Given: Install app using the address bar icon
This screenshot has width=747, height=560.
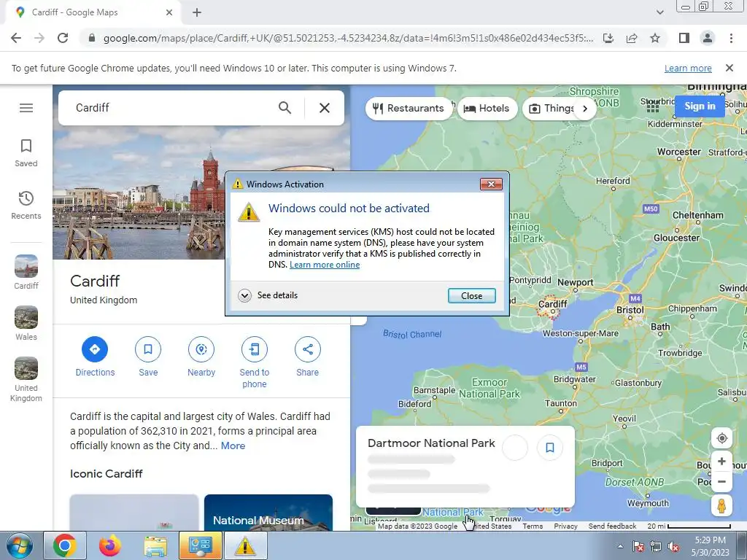Looking at the screenshot, I should pyautogui.click(x=608, y=38).
